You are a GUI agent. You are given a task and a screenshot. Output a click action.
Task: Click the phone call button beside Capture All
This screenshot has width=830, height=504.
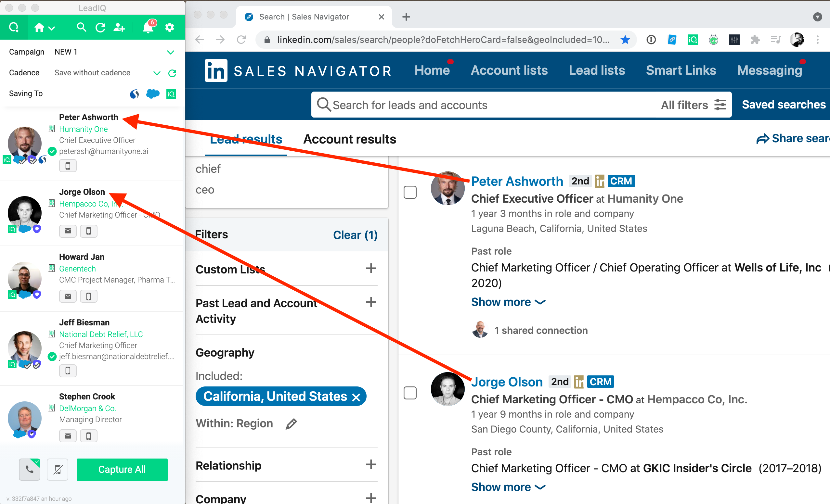click(30, 469)
